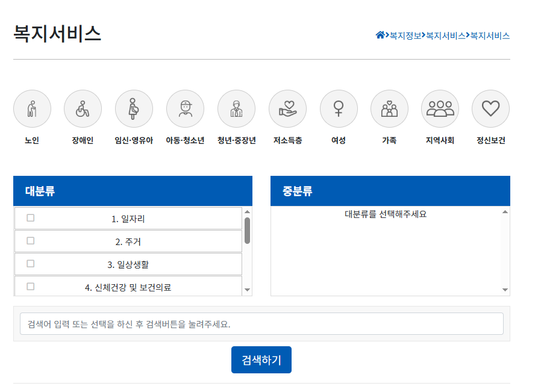Click the 복지서비스 page title
The width and height of the screenshot is (541, 392).
pos(57,34)
